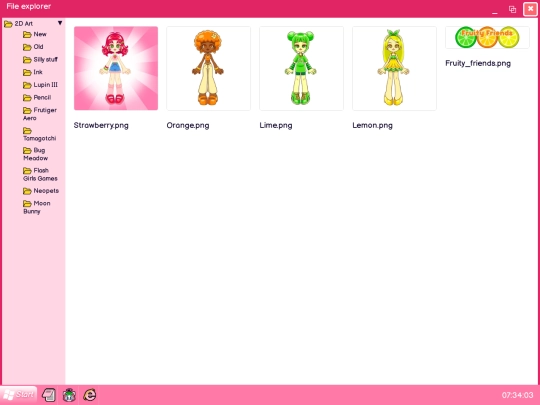Open the Moon Bunny folder
Screen dimensions: 540x405
[x=37, y=207]
